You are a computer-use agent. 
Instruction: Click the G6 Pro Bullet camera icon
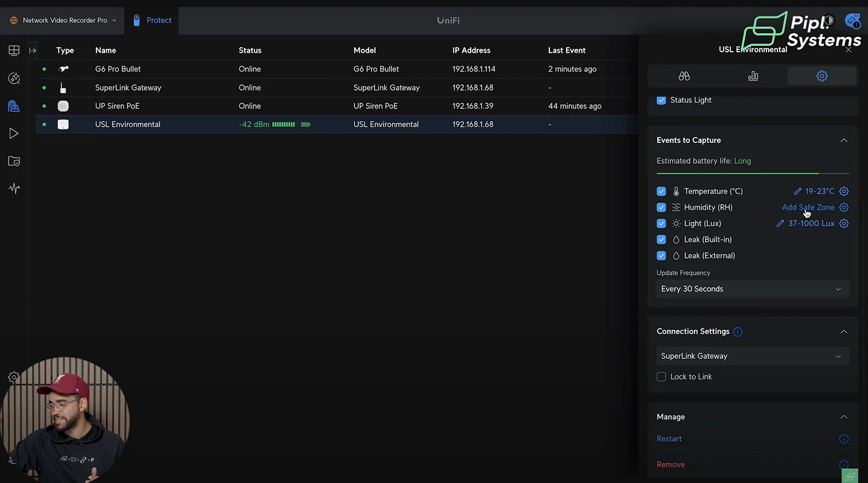pyautogui.click(x=64, y=69)
